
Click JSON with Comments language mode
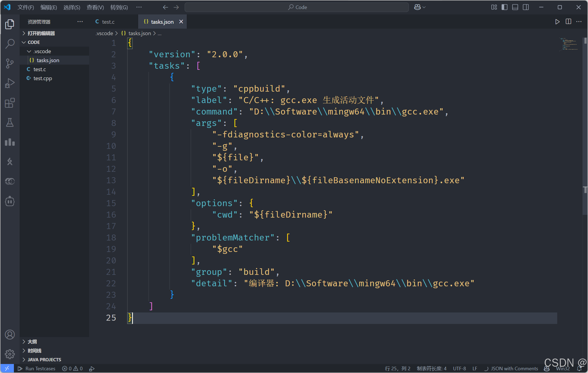[514, 368]
